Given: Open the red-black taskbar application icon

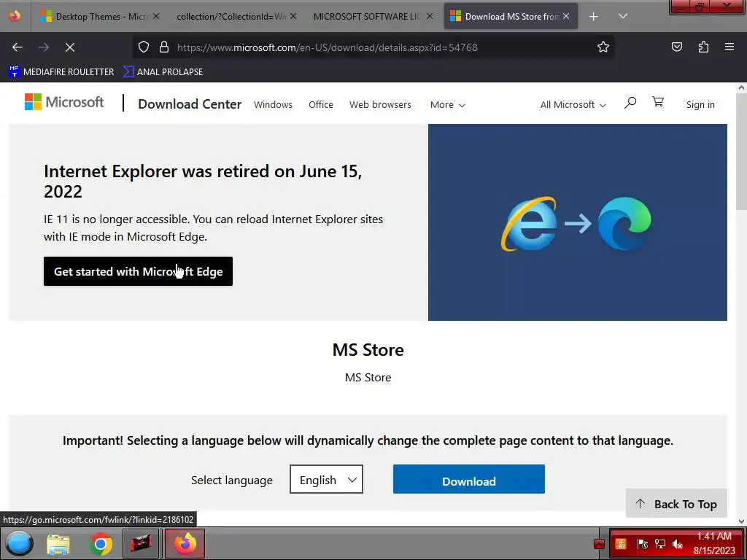Looking at the screenshot, I should pos(141,543).
